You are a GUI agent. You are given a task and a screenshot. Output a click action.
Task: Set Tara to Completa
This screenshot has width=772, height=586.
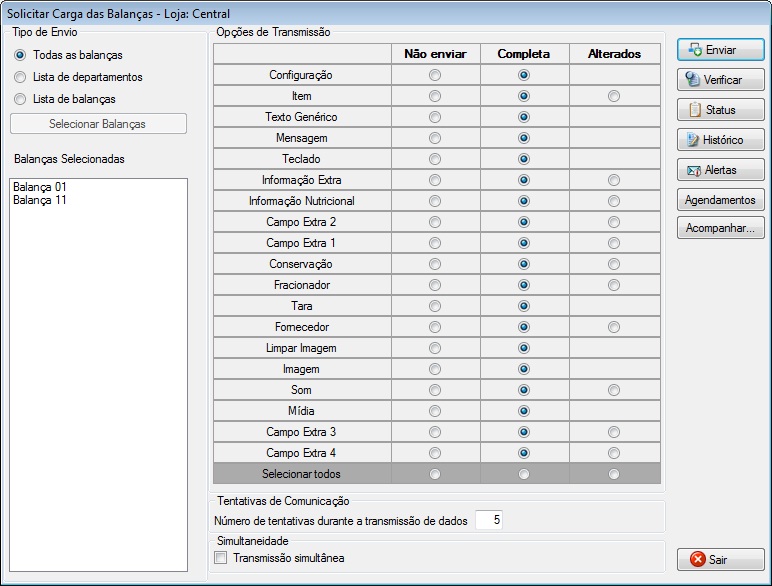pyautogui.click(x=524, y=306)
